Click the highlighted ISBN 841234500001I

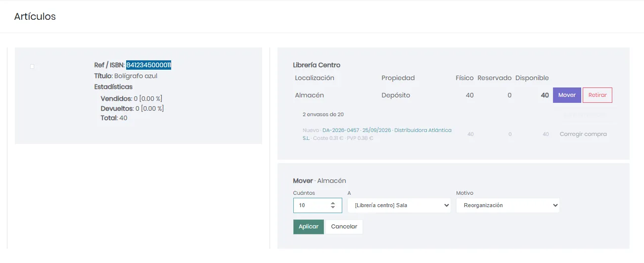[148, 65]
